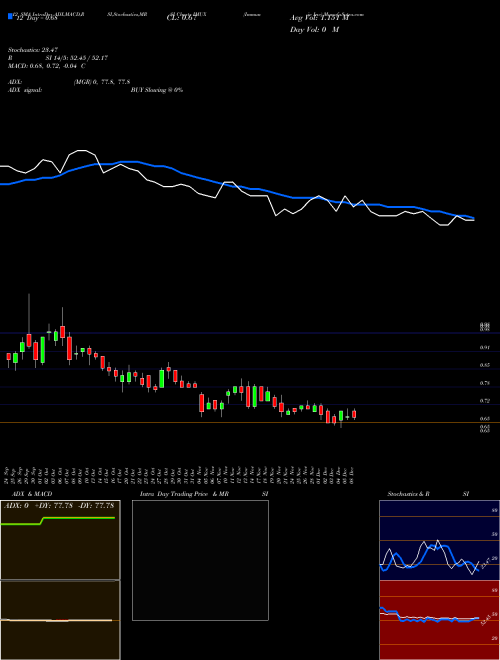Click the 'Stochastics & R' panel title

pyautogui.click(x=409, y=494)
